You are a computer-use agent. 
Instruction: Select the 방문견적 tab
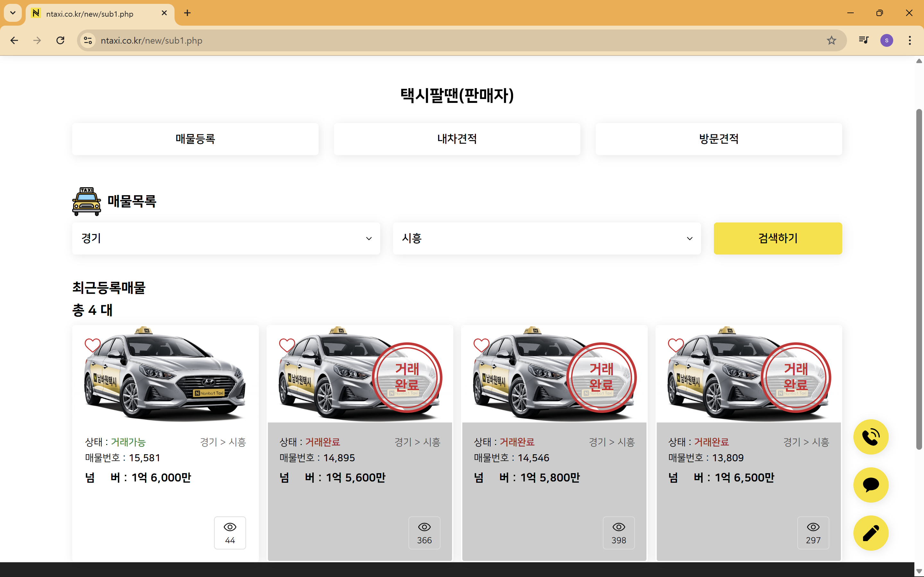pos(719,139)
